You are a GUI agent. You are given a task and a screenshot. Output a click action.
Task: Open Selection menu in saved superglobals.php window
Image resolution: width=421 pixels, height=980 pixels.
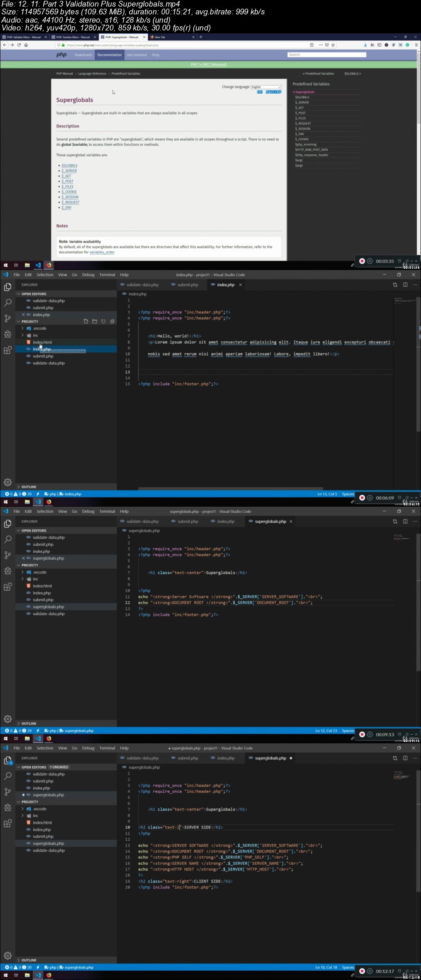45,511
